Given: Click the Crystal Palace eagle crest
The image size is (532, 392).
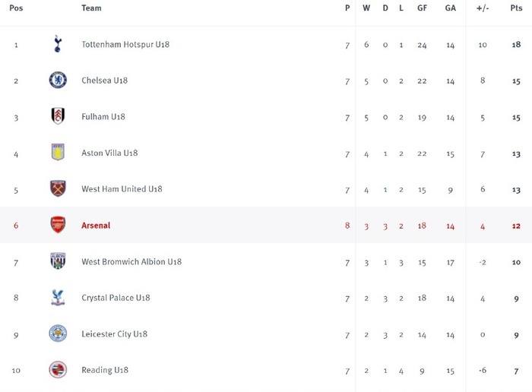Looking at the screenshot, I should 58,297.
